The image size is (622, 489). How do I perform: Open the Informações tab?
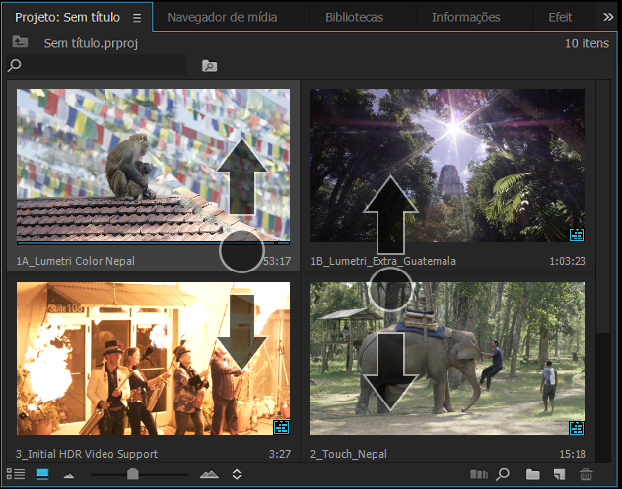[466, 17]
